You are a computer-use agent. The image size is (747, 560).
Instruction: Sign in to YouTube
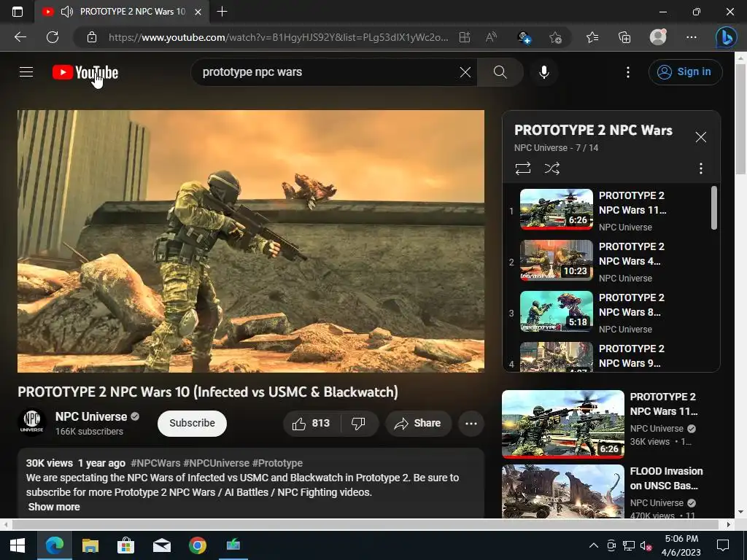tap(685, 72)
